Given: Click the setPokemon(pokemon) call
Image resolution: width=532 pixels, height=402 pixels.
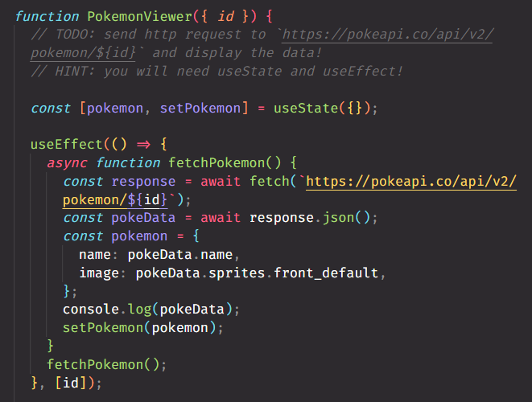Looking at the screenshot, I should (142, 328).
